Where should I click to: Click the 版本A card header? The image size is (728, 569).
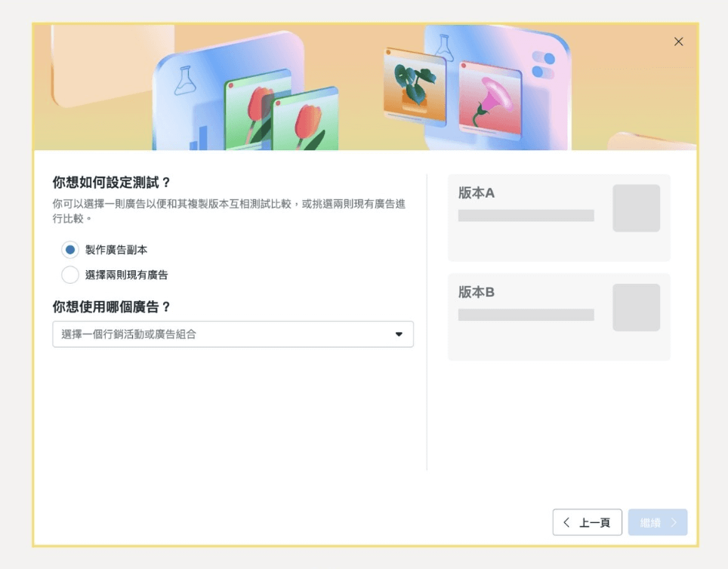475,192
